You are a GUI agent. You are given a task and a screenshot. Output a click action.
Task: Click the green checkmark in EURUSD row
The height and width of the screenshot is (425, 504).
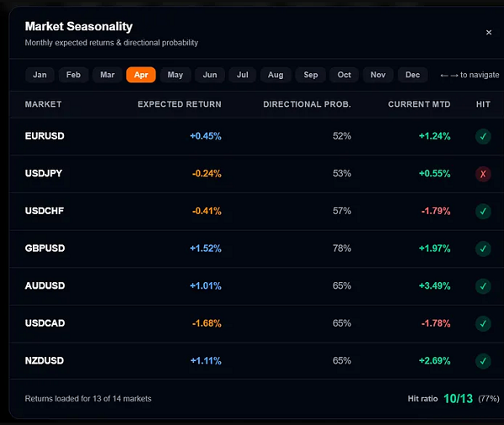[483, 136]
